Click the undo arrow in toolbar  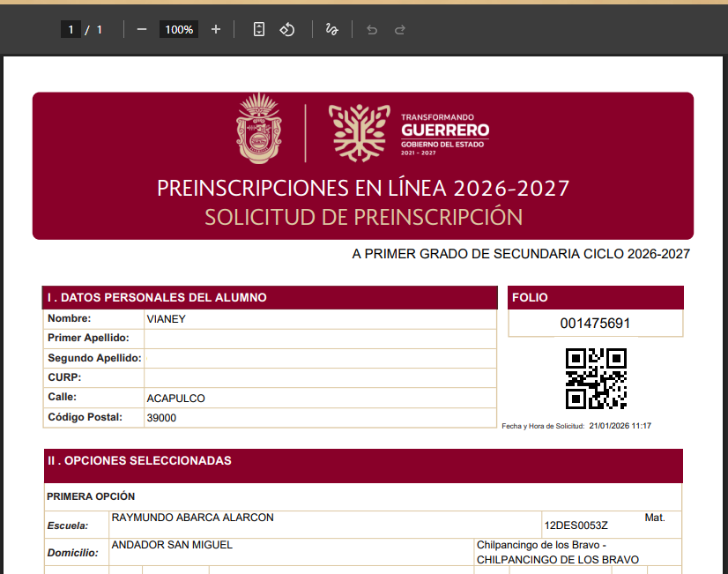(x=372, y=29)
